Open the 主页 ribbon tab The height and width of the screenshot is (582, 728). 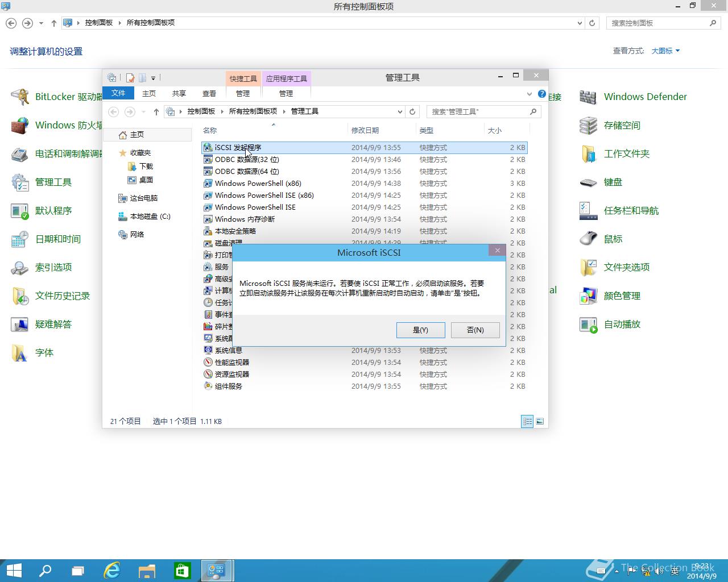pos(149,93)
